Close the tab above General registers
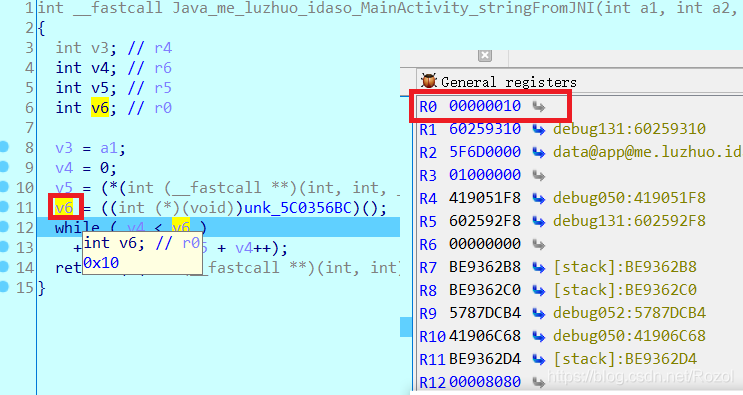This screenshot has width=743, height=395. pyautogui.click(x=485, y=55)
